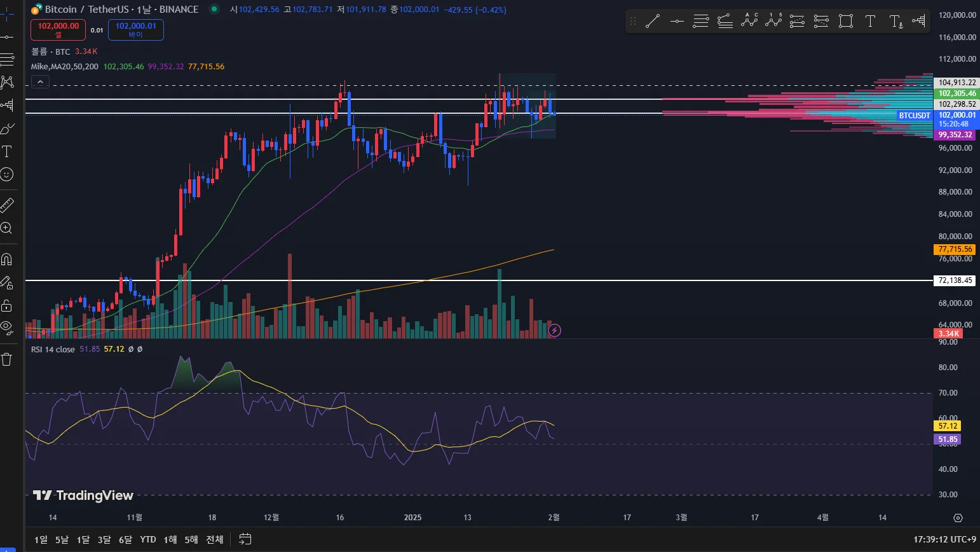Pick the trend-based Fib extension tool
Viewport: 980px width, 552px height.
coord(725,22)
